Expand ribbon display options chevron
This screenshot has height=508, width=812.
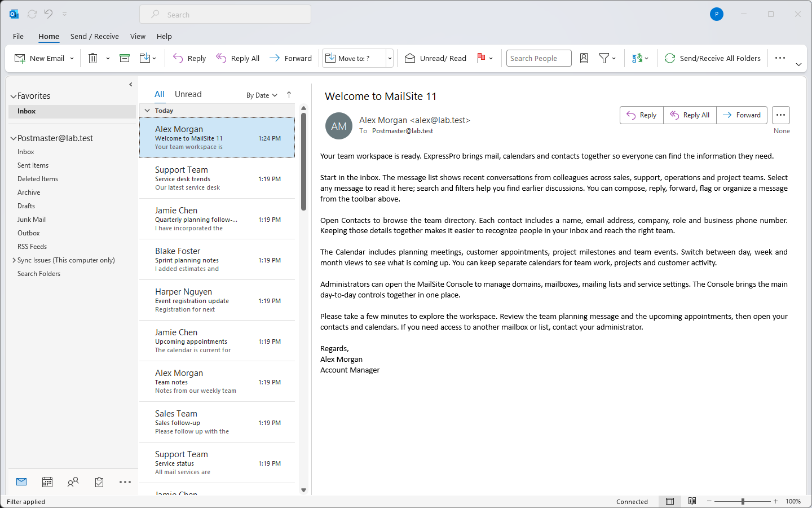tap(798, 64)
